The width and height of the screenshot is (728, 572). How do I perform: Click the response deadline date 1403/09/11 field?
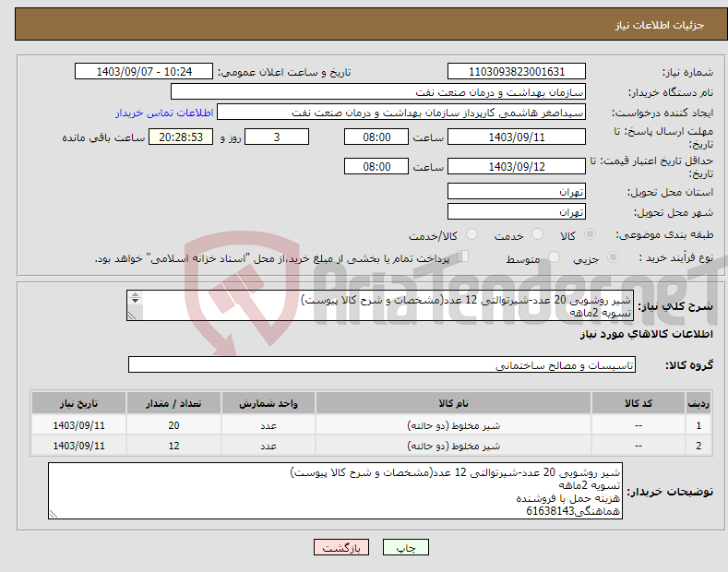517,137
